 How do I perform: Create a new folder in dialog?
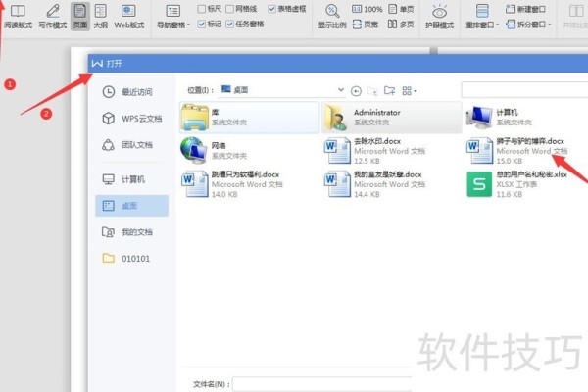click(390, 90)
